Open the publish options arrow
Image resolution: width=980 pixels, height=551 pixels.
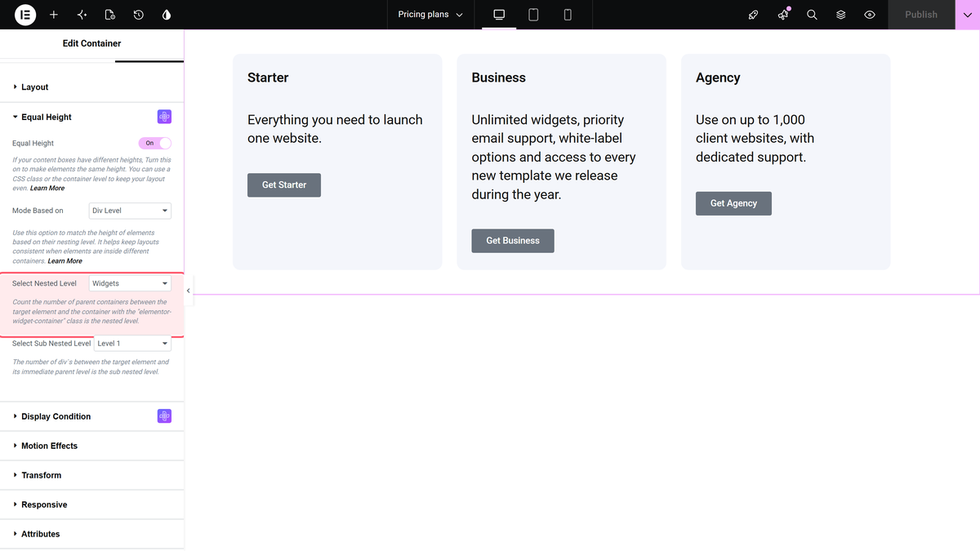(x=967, y=15)
